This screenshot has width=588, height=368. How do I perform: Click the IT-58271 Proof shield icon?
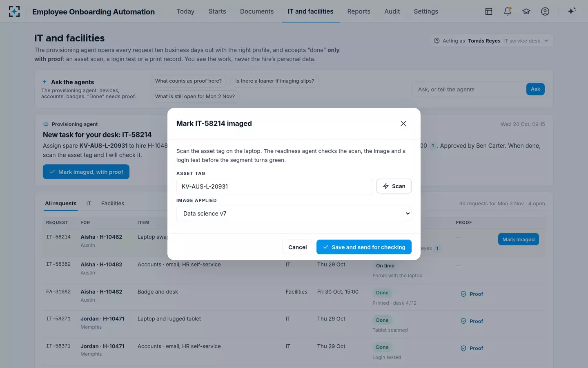point(463,321)
